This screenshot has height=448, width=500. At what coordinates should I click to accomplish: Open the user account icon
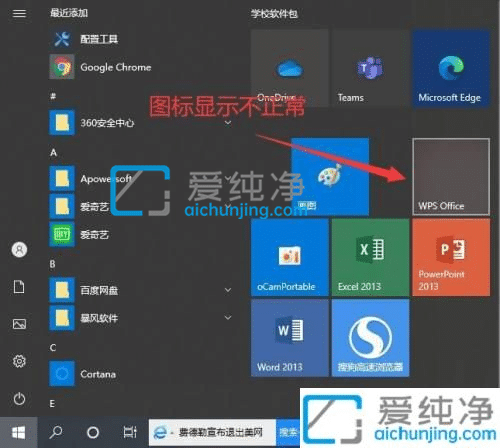19,250
